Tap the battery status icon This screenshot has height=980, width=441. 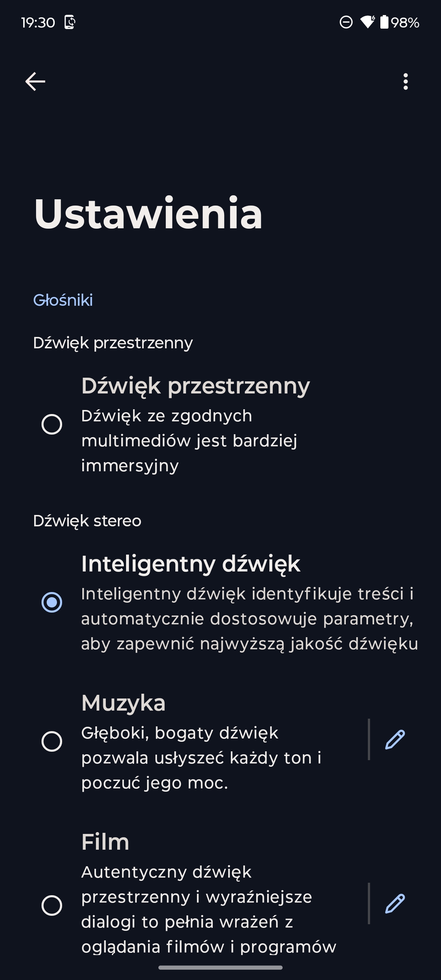(x=384, y=22)
